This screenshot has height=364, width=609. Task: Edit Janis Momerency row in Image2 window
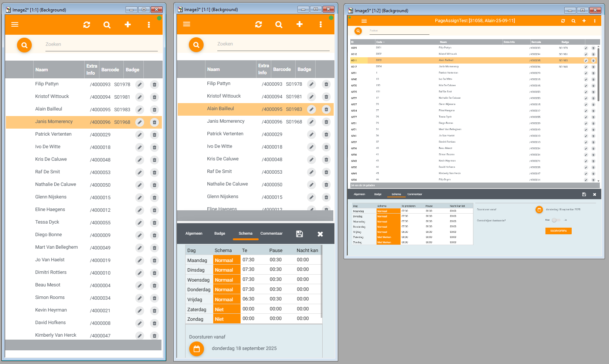click(140, 122)
